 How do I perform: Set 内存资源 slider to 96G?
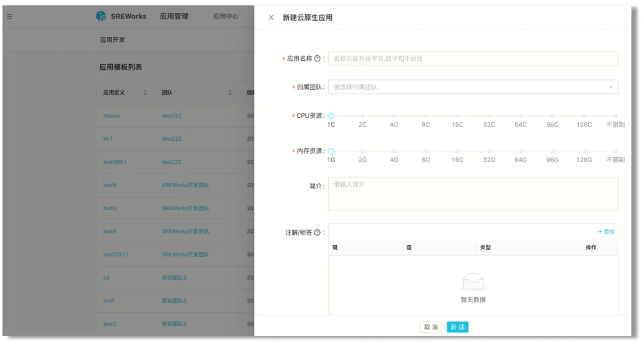click(x=552, y=151)
